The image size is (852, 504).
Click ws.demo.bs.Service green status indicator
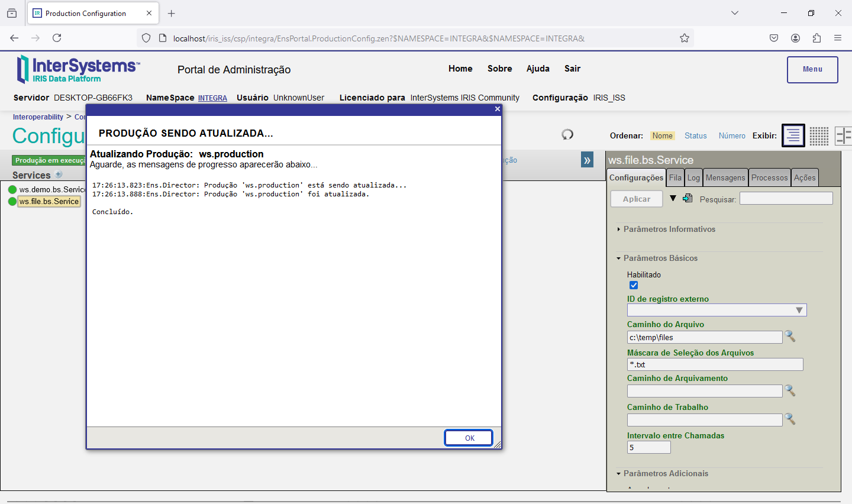[x=12, y=190]
